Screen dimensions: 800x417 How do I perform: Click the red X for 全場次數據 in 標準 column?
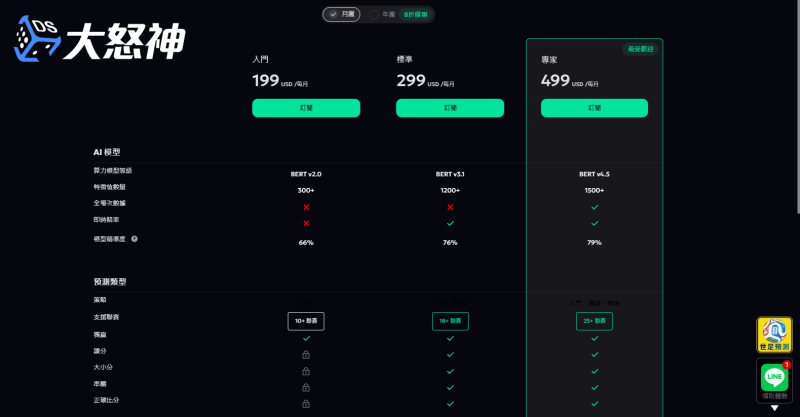450,207
